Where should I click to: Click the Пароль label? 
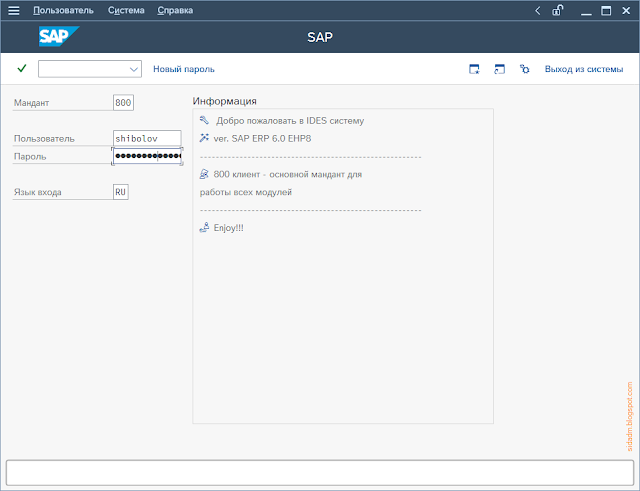pyautogui.click(x=30, y=156)
